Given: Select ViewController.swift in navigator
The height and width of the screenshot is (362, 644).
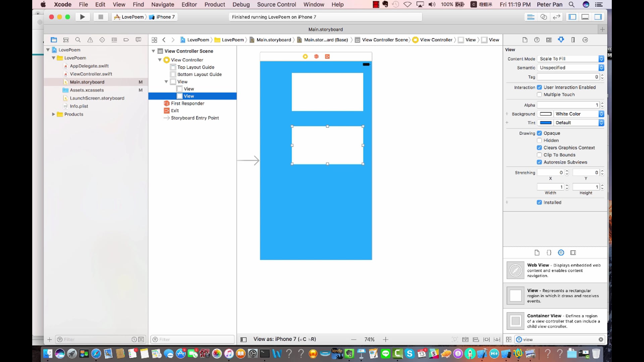Looking at the screenshot, I should (x=91, y=74).
